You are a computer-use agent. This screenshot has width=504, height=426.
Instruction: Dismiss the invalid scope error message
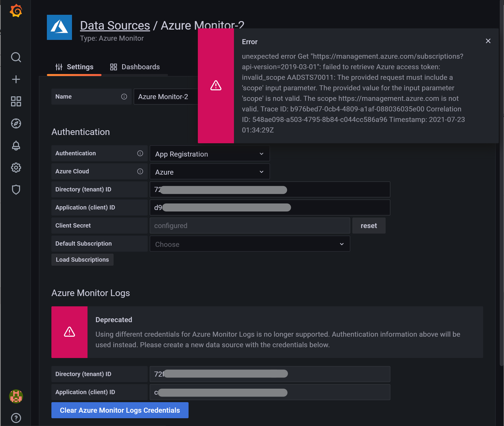(488, 41)
